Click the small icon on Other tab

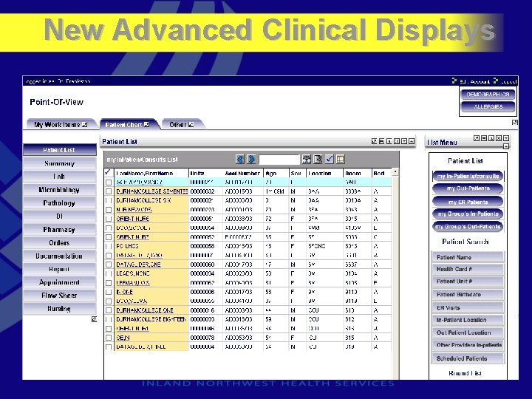click(191, 125)
